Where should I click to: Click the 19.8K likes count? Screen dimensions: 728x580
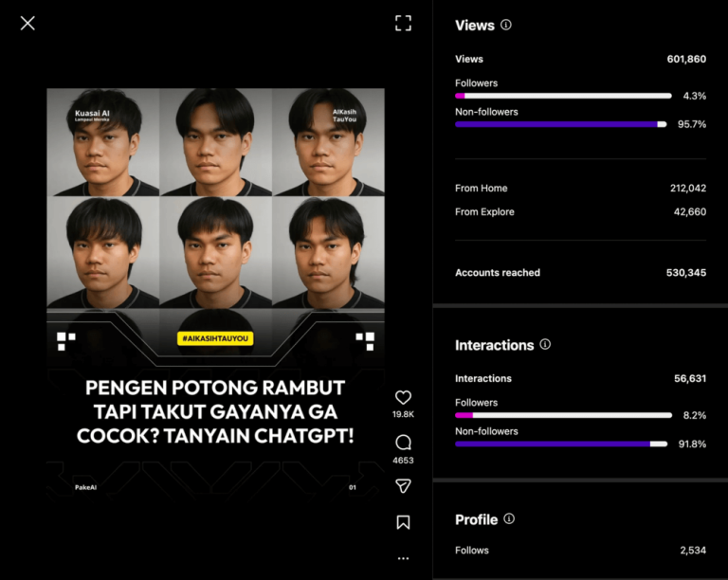[x=403, y=414]
